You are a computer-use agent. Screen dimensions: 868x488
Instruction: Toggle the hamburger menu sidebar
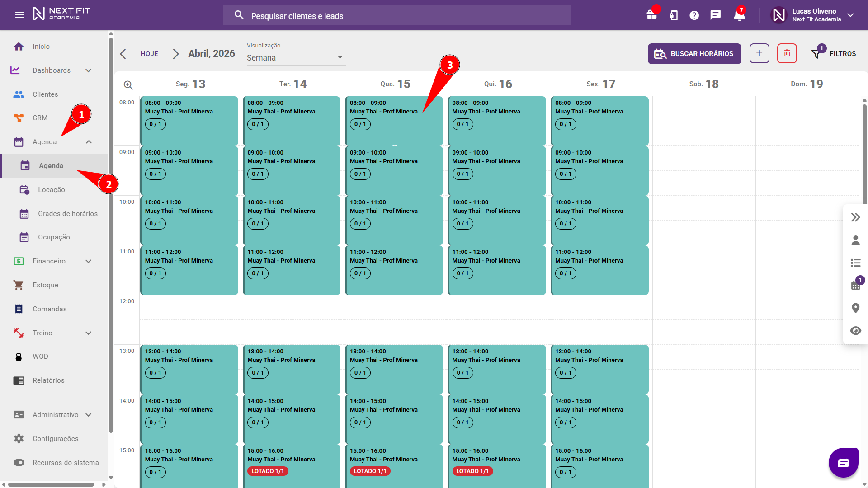(x=19, y=15)
